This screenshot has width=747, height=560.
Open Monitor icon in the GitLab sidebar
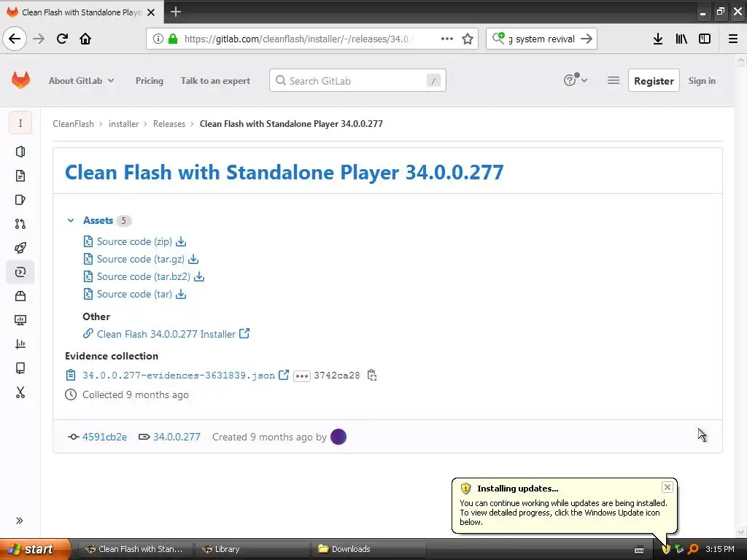tap(20, 320)
